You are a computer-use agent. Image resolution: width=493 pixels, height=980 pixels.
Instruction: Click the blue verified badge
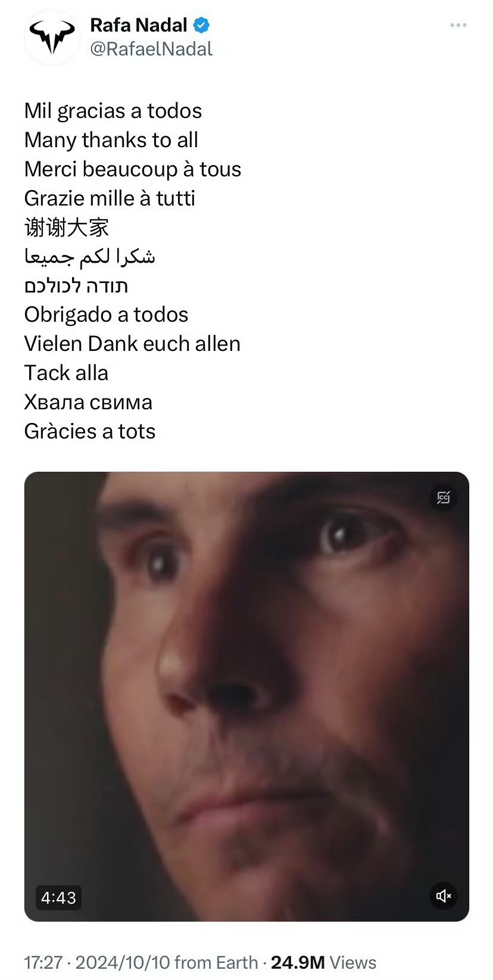pos(202,25)
